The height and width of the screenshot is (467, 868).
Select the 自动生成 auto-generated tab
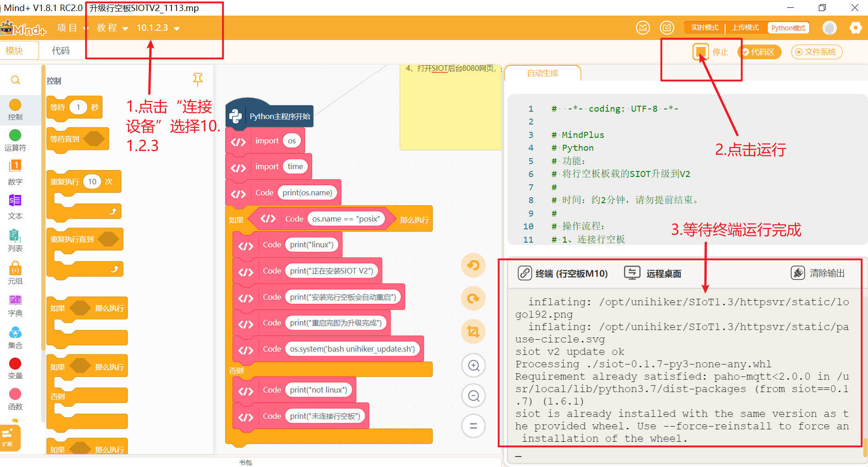click(x=543, y=73)
